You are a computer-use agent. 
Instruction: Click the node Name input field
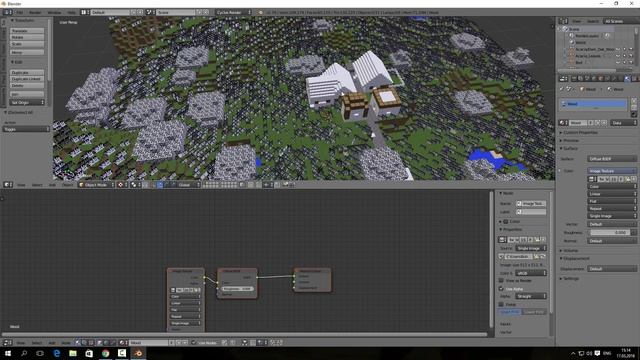(x=531, y=204)
